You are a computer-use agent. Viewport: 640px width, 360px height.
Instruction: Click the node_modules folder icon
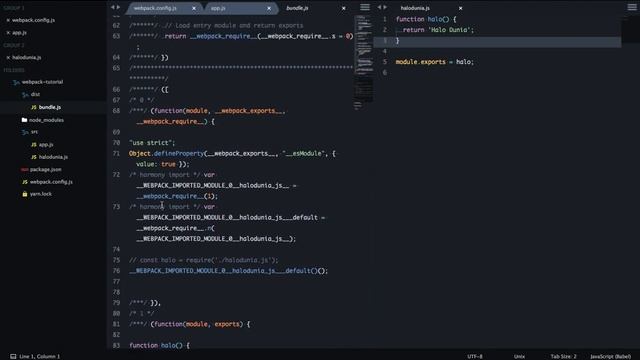(24, 120)
